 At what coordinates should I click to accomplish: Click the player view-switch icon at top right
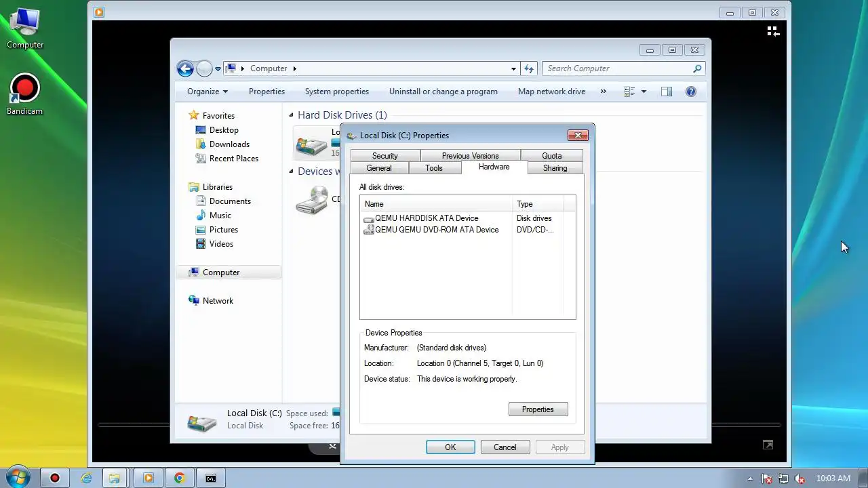(772, 31)
